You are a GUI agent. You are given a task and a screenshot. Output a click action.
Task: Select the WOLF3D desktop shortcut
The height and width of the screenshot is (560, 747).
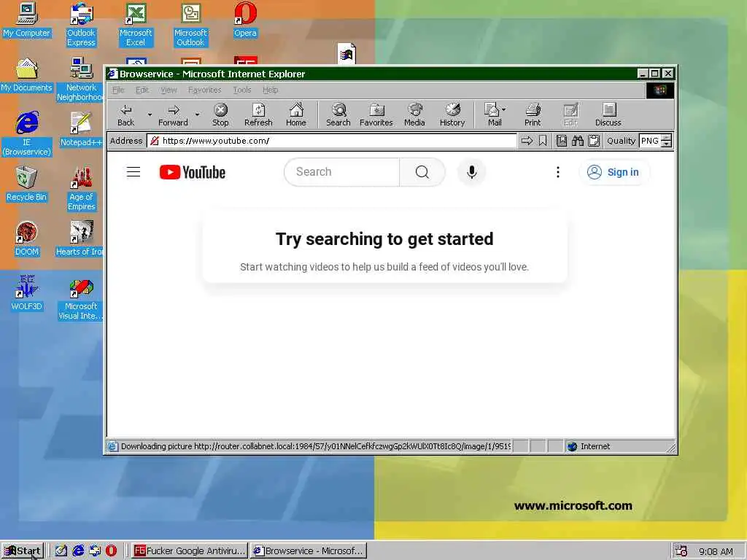(x=27, y=293)
